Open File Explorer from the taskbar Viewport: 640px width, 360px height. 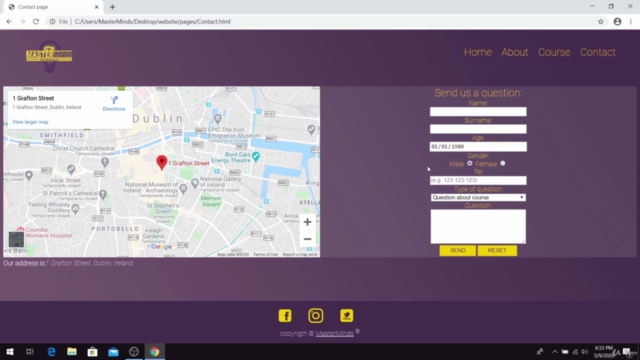pyautogui.click(x=72, y=351)
